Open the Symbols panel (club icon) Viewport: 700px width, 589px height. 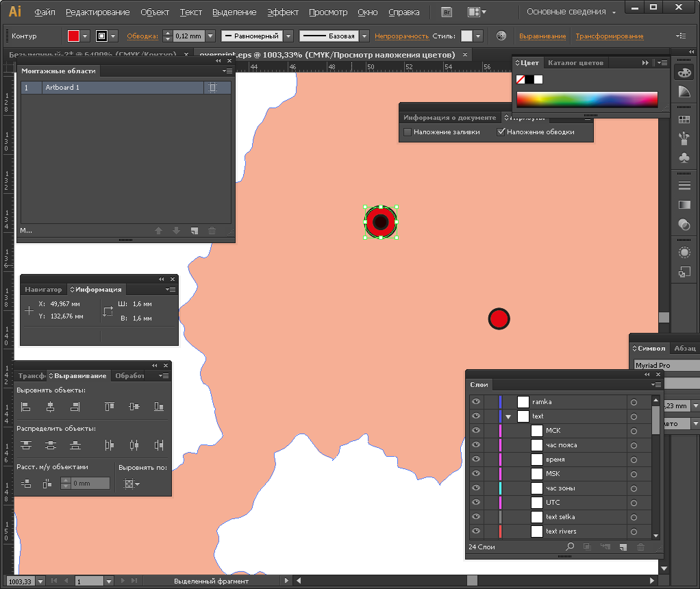tap(684, 158)
